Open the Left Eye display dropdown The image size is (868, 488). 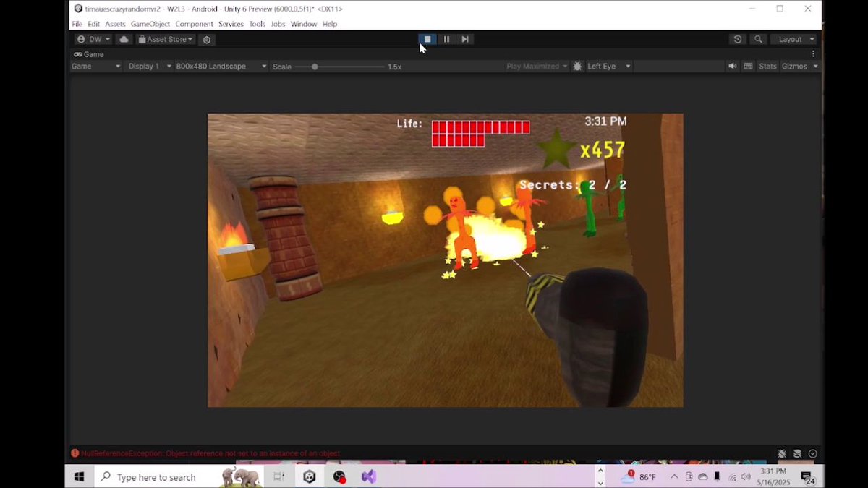click(x=608, y=66)
